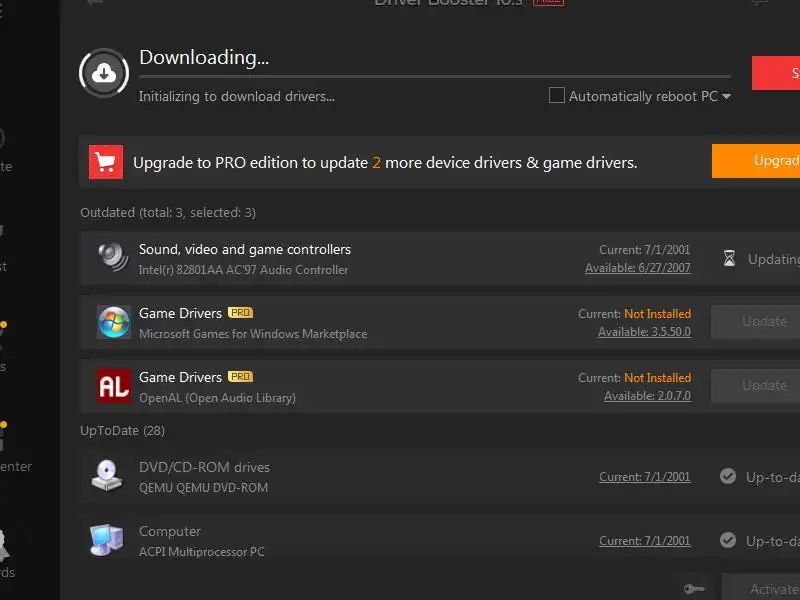Click the PRO badge on OpenAL row
The width and height of the screenshot is (800, 600).
[x=240, y=377]
